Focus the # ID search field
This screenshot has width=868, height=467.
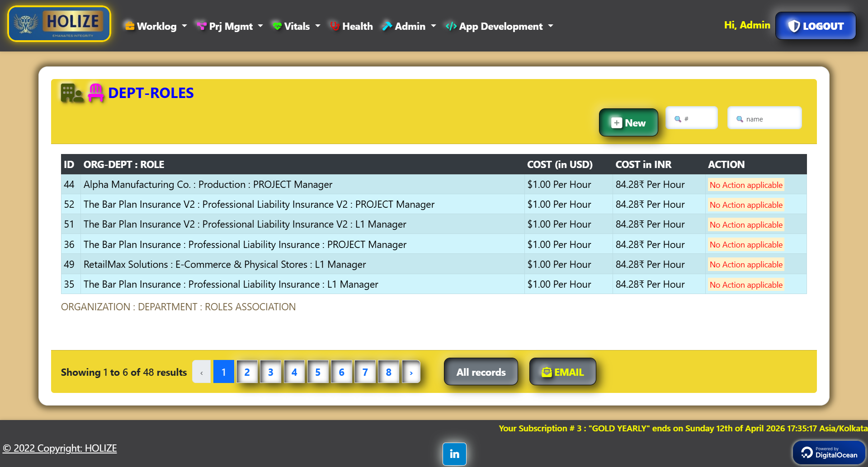692,118
